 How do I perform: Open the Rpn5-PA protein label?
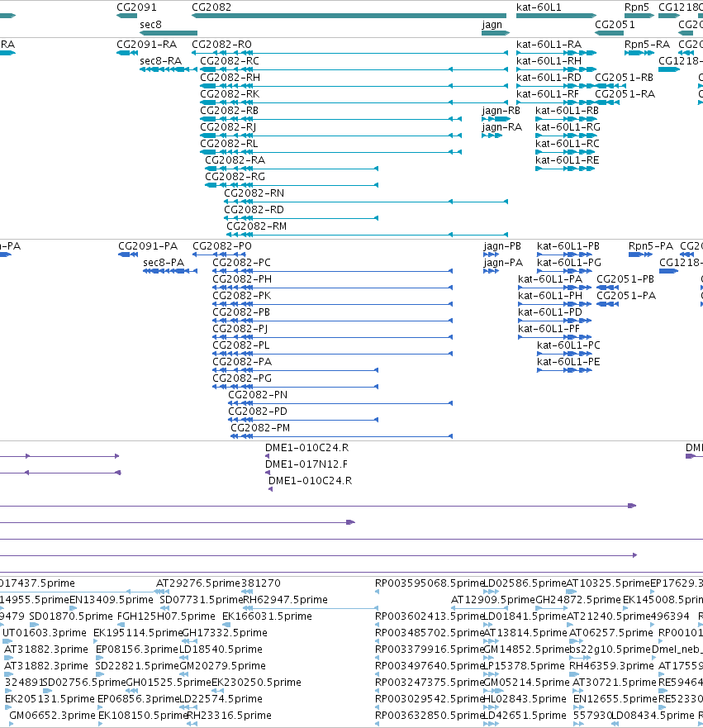[x=651, y=245]
